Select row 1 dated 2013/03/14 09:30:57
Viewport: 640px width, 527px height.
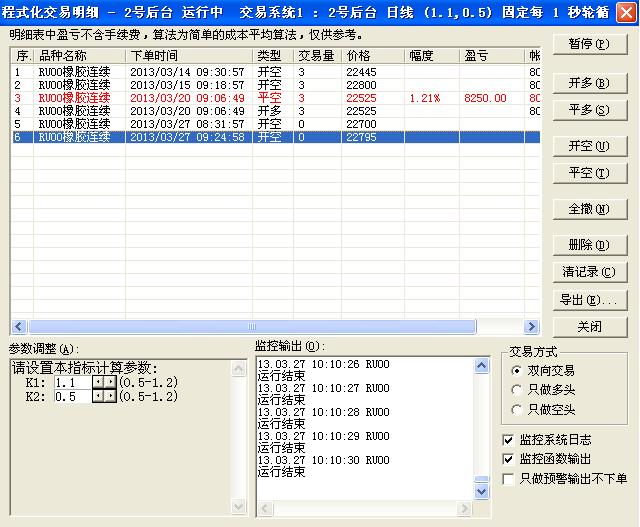(x=276, y=72)
